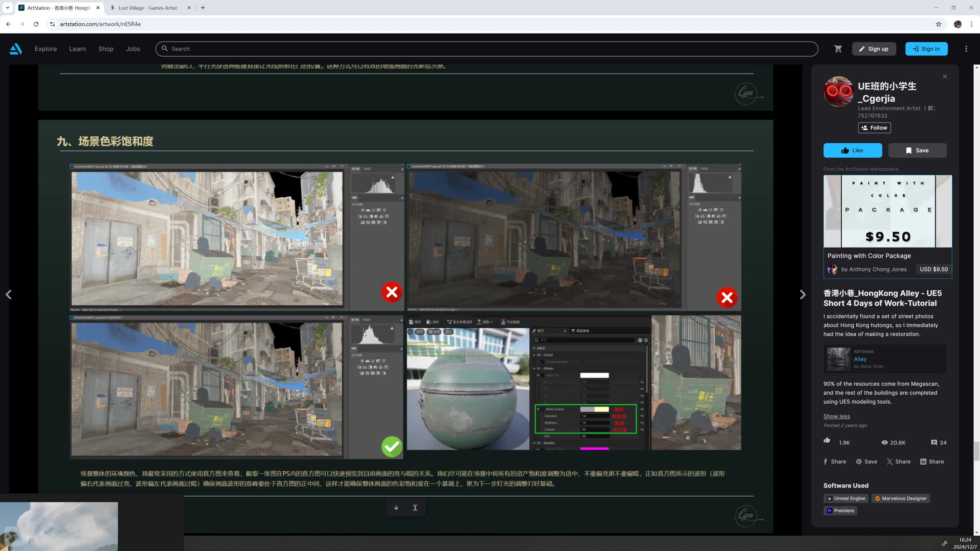Image resolution: width=980 pixels, height=551 pixels.
Task: Select the Premiere software tag
Action: tap(840, 510)
